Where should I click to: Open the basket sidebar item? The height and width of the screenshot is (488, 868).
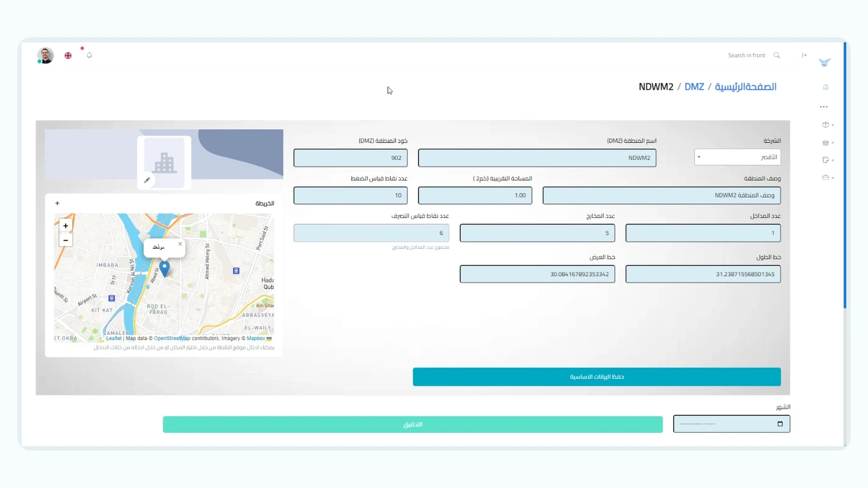826,143
